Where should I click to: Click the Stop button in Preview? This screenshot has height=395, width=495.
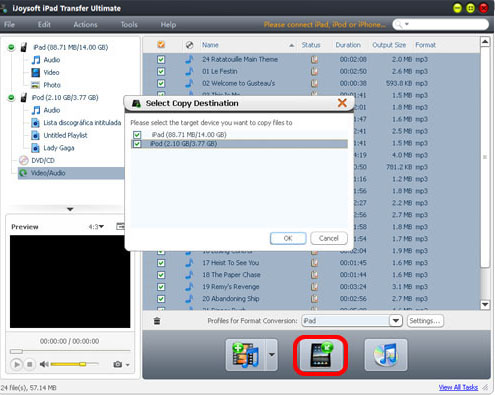(29, 364)
